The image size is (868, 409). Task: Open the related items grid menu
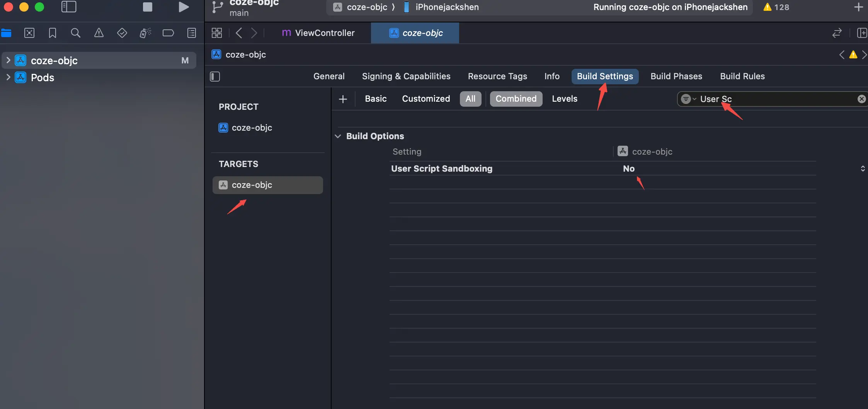[217, 33]
